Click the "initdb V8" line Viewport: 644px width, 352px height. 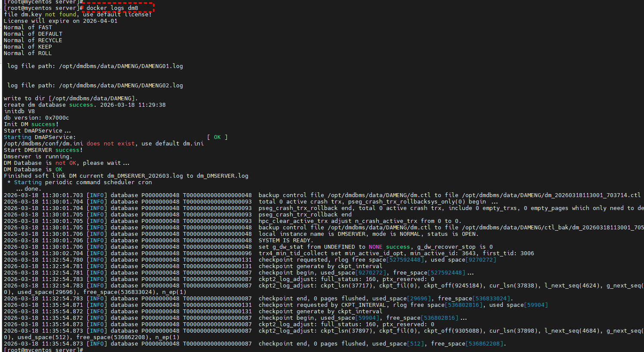19,111
